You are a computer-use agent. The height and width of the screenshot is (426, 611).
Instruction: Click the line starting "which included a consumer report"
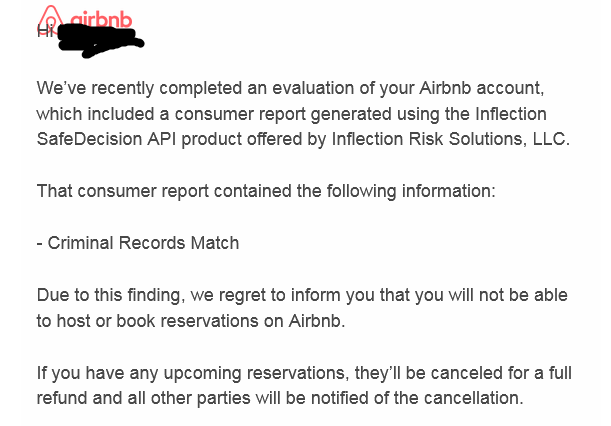pyautogui.click(x=291, y=114)
